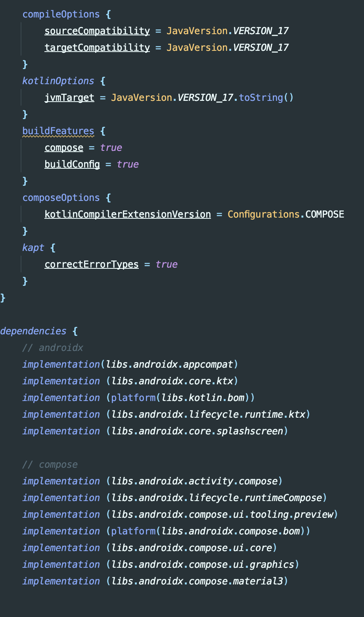Click implementation keyword on material3 line
Image resolution: width=364 pixels, height=617 pixels.
tap(61, 581)
